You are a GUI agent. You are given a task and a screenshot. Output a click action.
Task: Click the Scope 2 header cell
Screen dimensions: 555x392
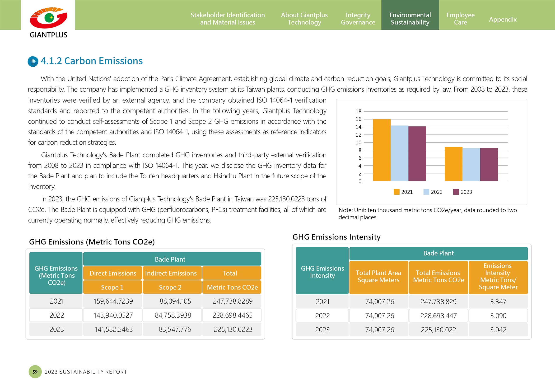click(172, 287)
